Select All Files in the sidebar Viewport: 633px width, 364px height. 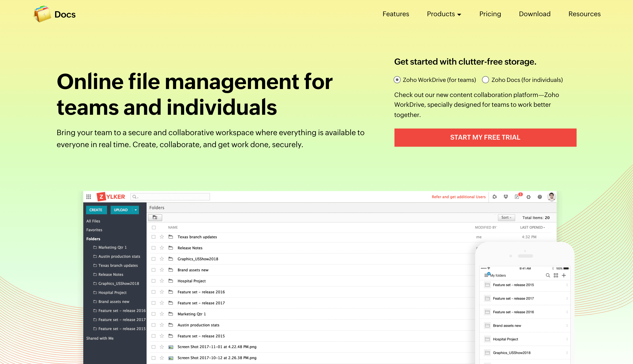pos(93,221)
